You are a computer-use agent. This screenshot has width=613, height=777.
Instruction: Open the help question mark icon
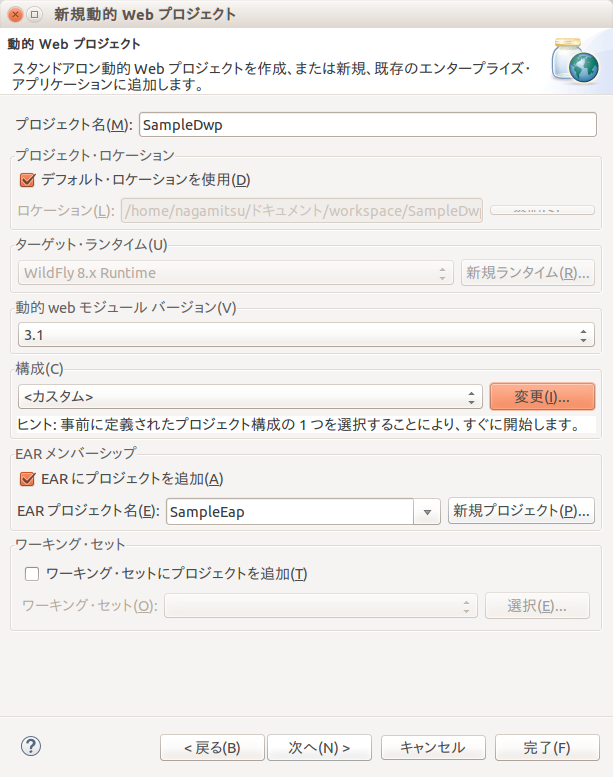click(x=31, y=746)
